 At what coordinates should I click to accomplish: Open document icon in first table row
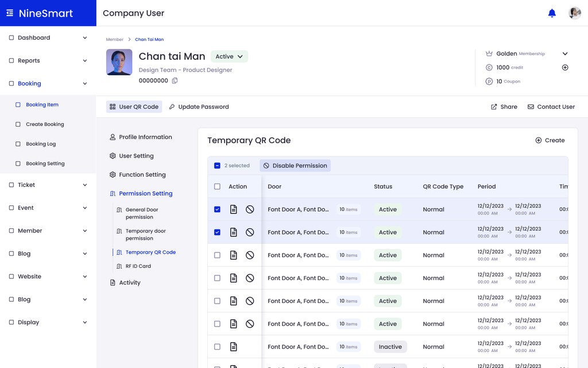click(x=233, y=209)
